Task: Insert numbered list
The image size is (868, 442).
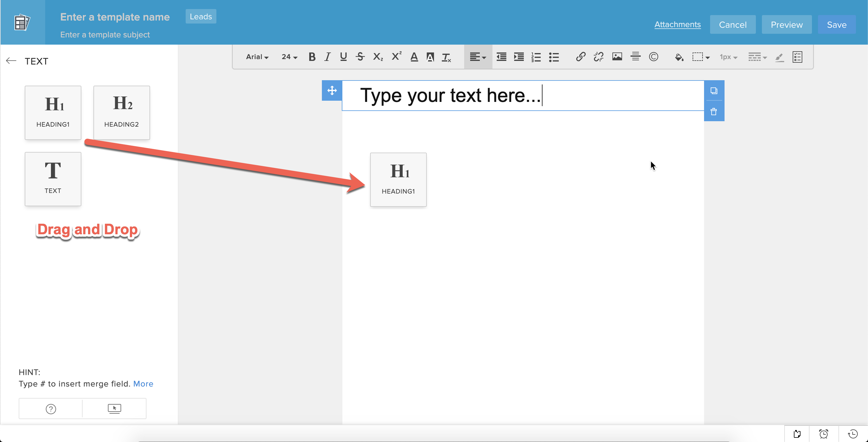Action: (x=536, y=57)
